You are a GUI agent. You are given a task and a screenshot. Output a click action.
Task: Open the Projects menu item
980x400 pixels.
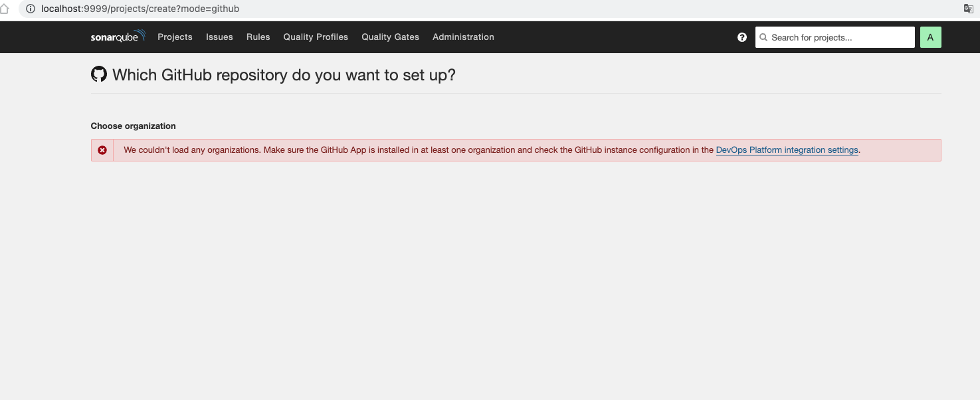[175, 37]
